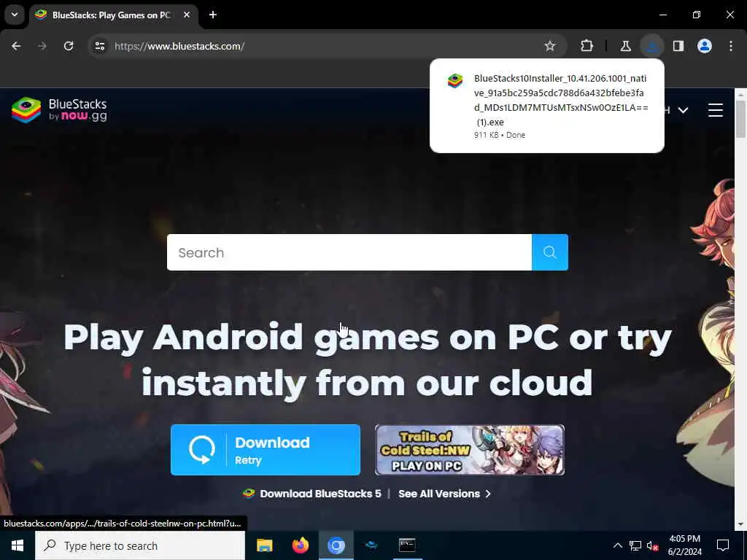This screenshot has width=747, height=560.
Task: Click the muted volume tray icon
Action: pyautogui.click(x=652, y=545)
